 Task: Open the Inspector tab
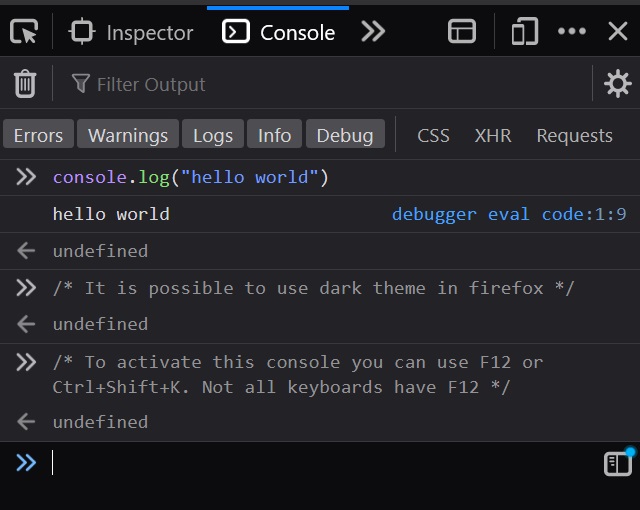(x=131, y=32)
